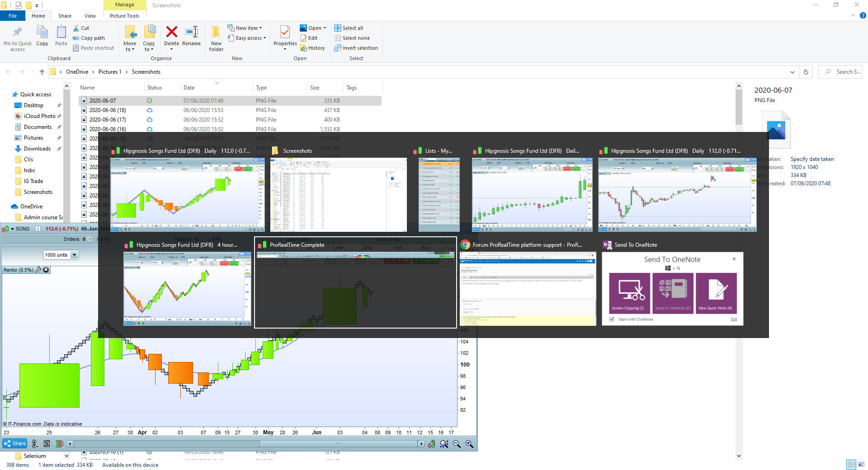Click the History icon in Open group

click(303, 48)
